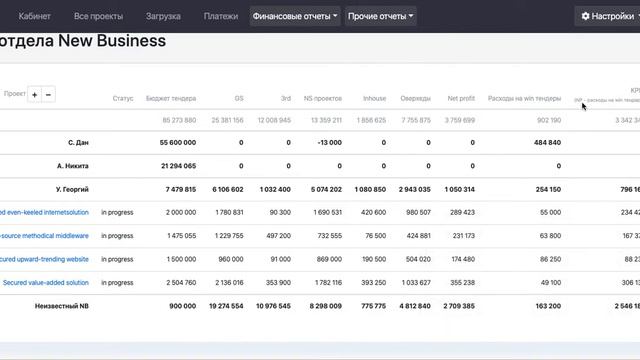Open Secured value-added solution project link
Image resolution: width=640 pixels, height=360 pixels.
pyautogui.click(x=46, y=282)
